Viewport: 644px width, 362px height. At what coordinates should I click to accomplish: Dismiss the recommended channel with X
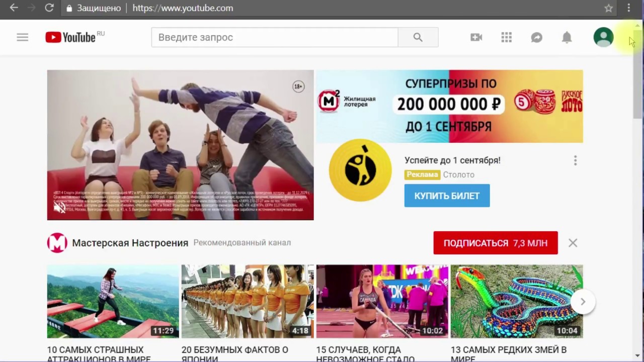[573, 243]
